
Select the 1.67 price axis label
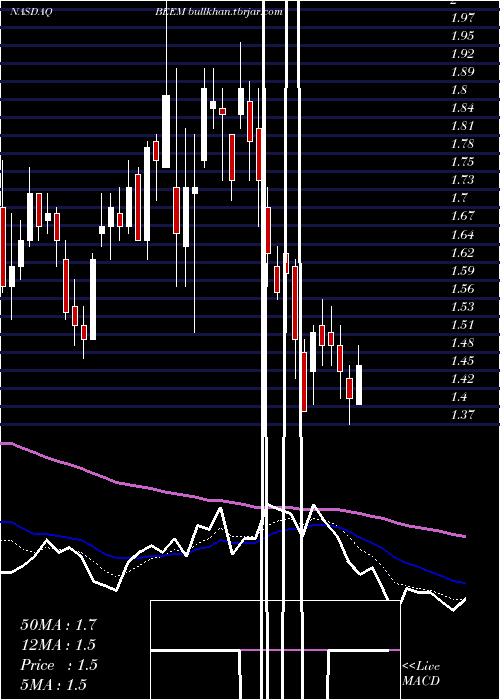point(462,216)
